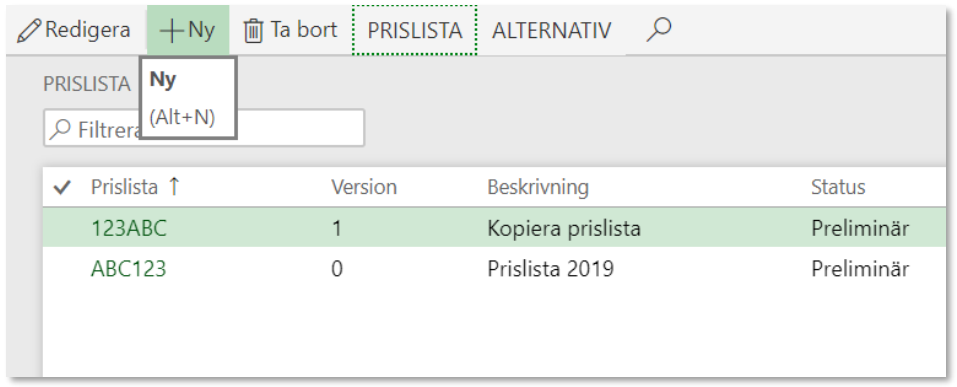Click the plus icon for Ny

point(172,31)
